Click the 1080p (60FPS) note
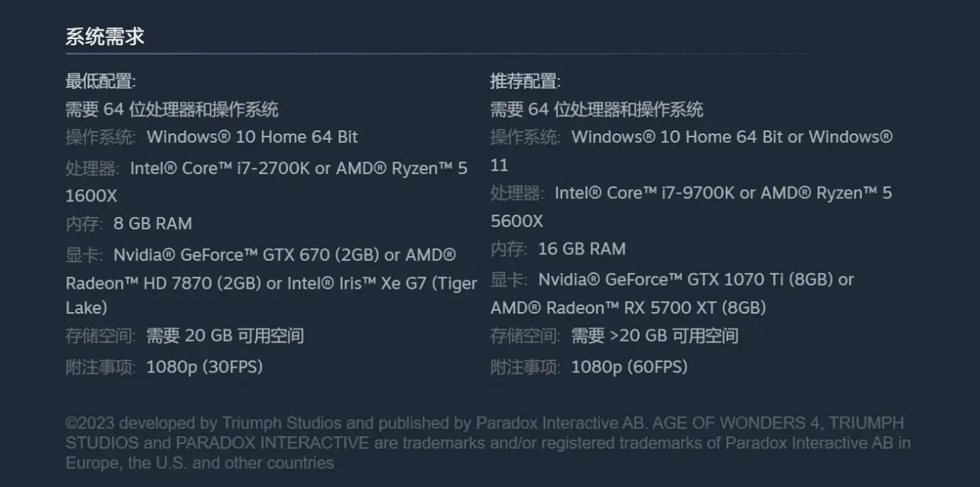The width and height of the screenshot is (980, 487). pos(630,367)
